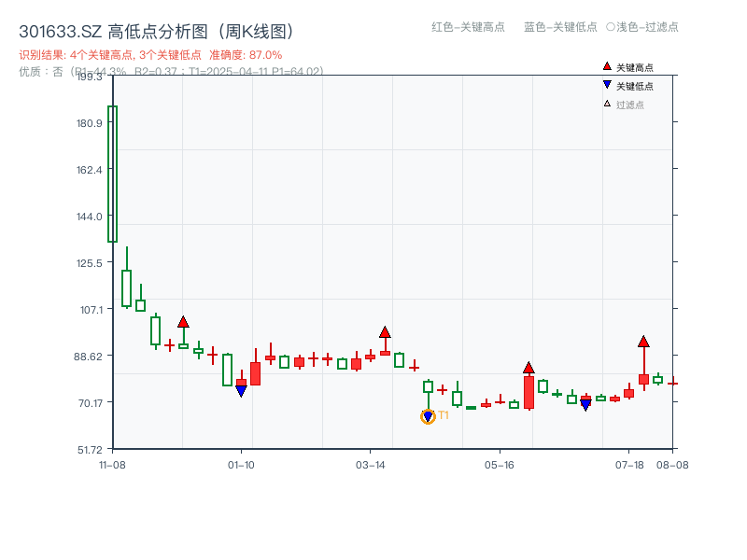747x560 pixels.
Task: Click the red triangle marker above the 05-16 candle
Action: click(529, 368)
